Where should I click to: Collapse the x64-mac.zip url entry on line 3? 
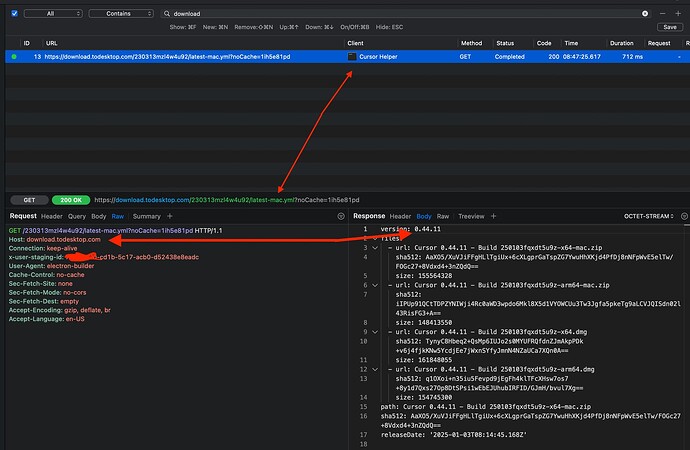point(375,248)
